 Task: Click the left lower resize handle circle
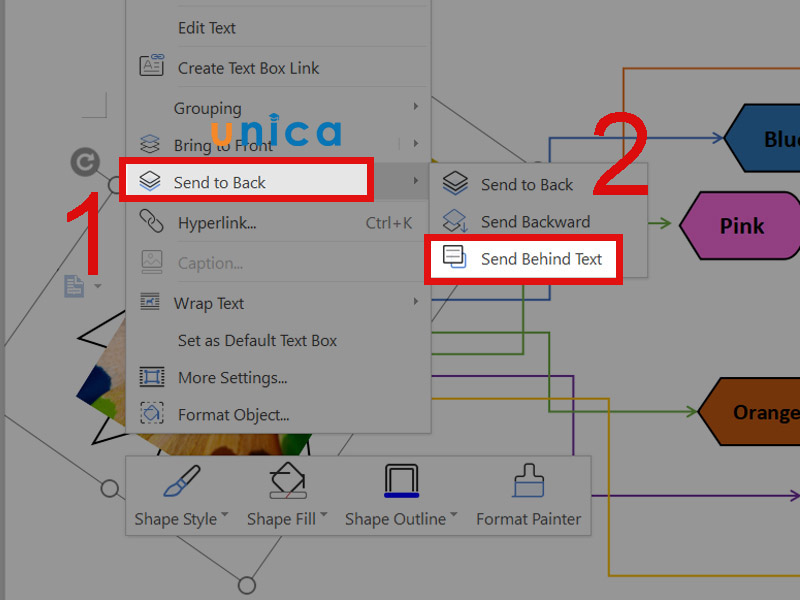click(x=109, y=488)
